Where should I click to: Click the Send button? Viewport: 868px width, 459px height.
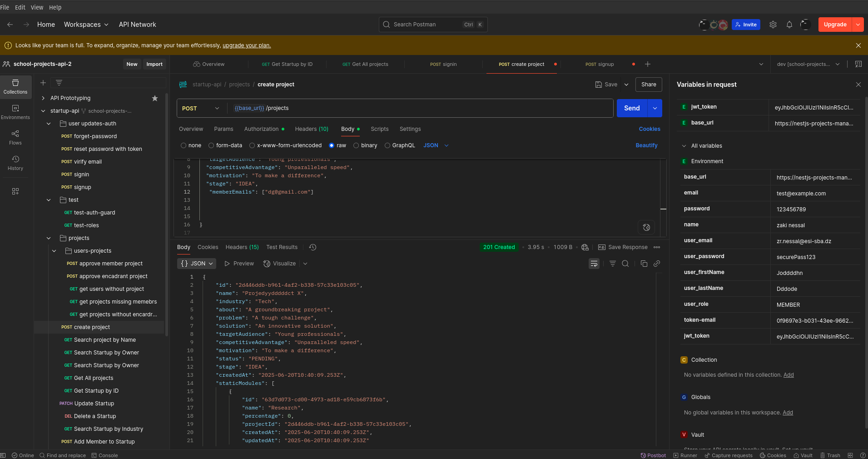point(632,108)
